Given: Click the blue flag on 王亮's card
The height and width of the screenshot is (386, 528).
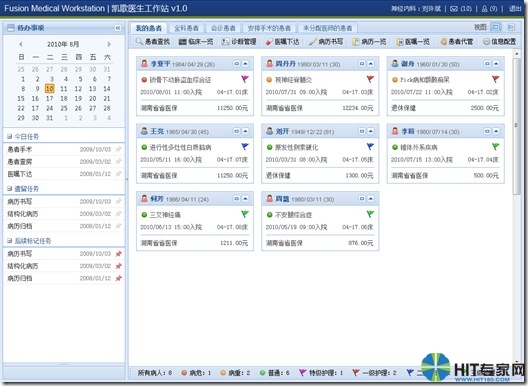Looking at the screenshot, I should pyautogui.click(x=245, y=146).
